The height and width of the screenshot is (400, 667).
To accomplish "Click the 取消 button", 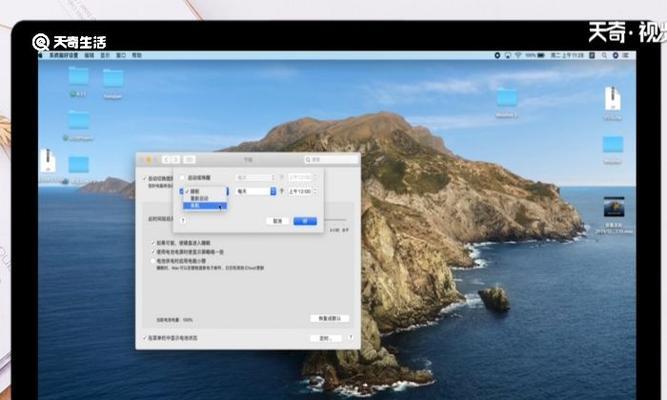I will (x=277, y=221).
